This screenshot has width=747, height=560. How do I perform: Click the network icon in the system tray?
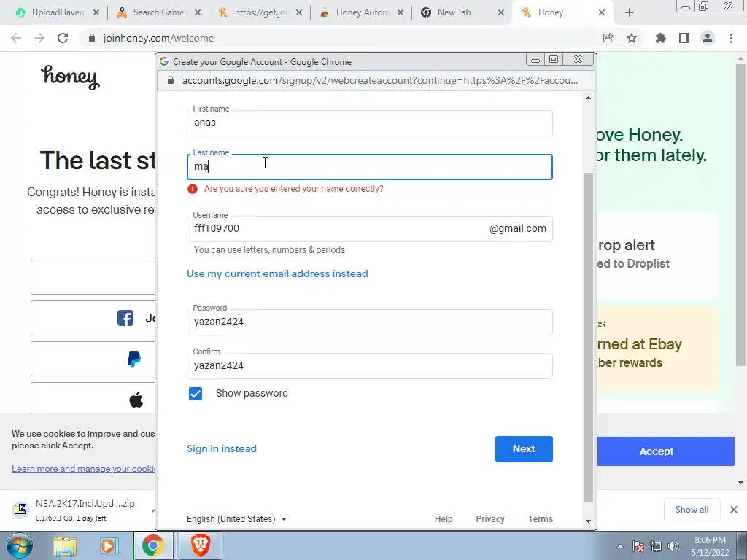click(x=656, y=546)
